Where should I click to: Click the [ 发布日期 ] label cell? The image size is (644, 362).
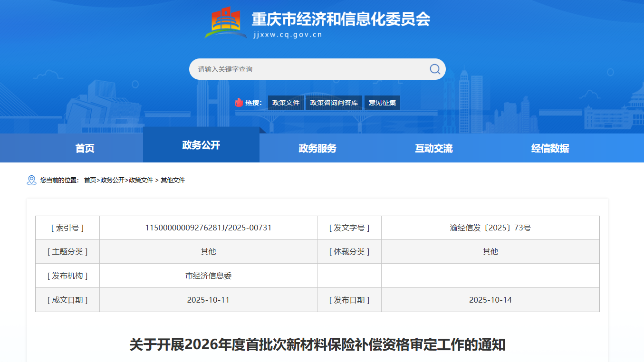[349, 300]
